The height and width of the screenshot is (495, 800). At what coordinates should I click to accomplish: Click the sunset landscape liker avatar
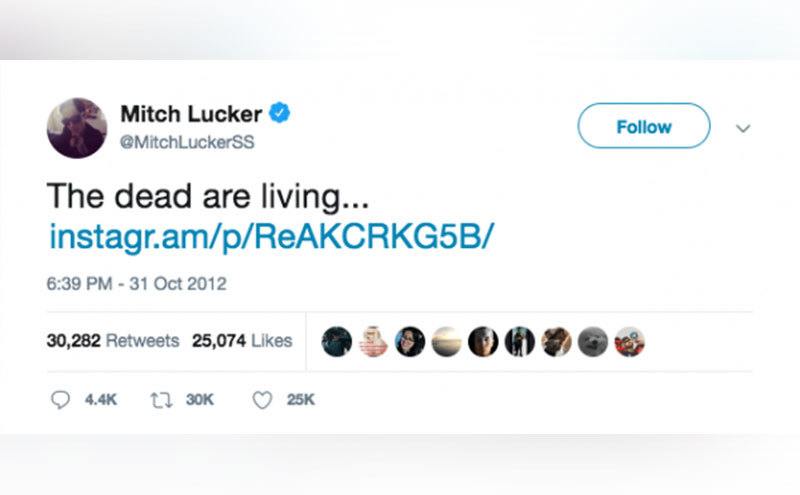(446, 342)
